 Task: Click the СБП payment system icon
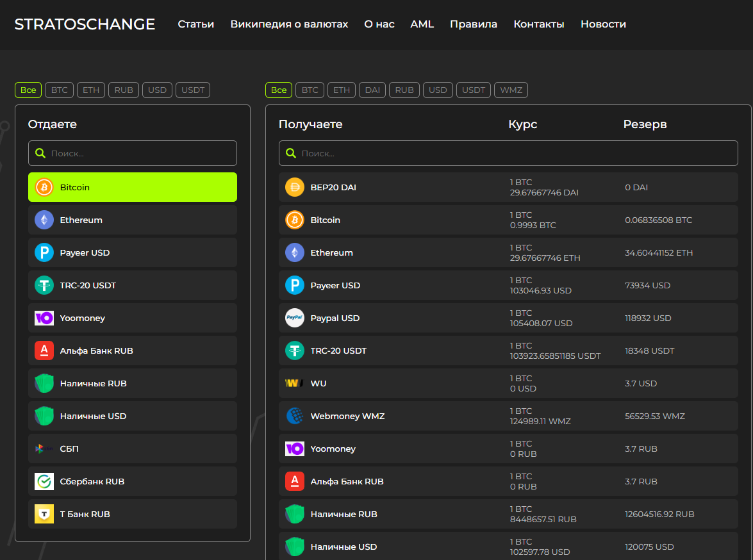44,449
